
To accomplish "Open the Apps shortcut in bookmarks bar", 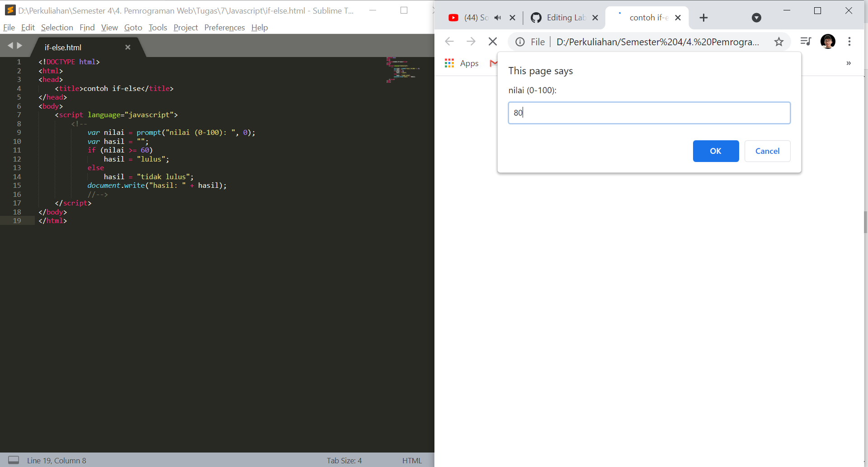I will (x=462, y=63).
